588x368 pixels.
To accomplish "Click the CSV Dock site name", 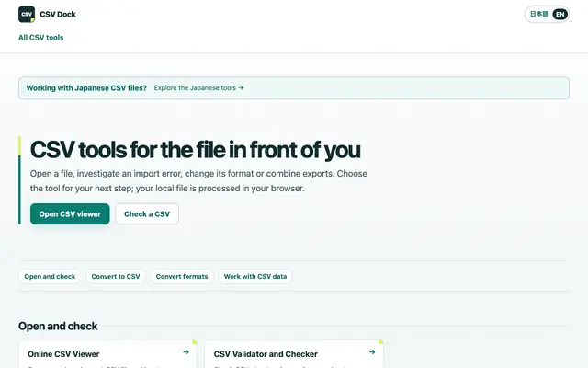I will click(x=58, y=15).
